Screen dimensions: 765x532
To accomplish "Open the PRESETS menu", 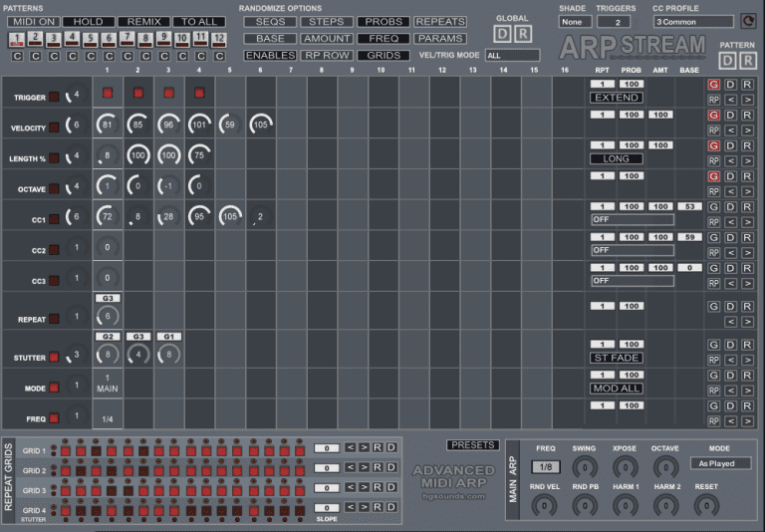I will pyautogui.click(x=473, y=445).
